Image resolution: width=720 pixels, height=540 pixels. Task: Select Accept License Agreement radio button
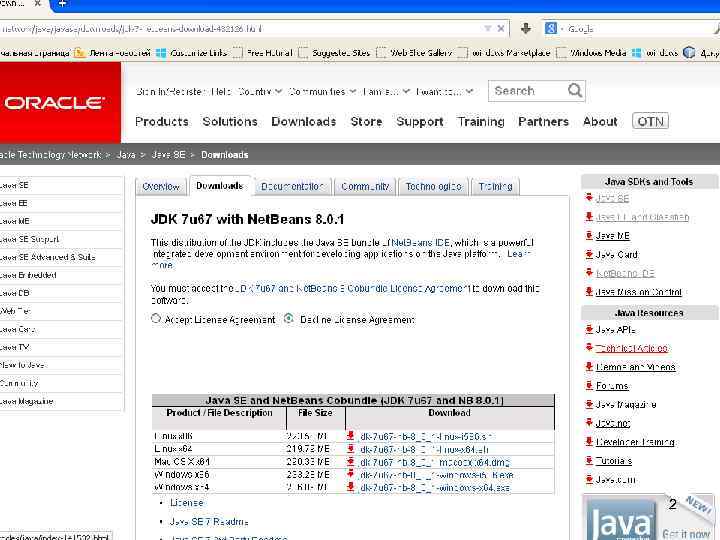coord(156,318)
